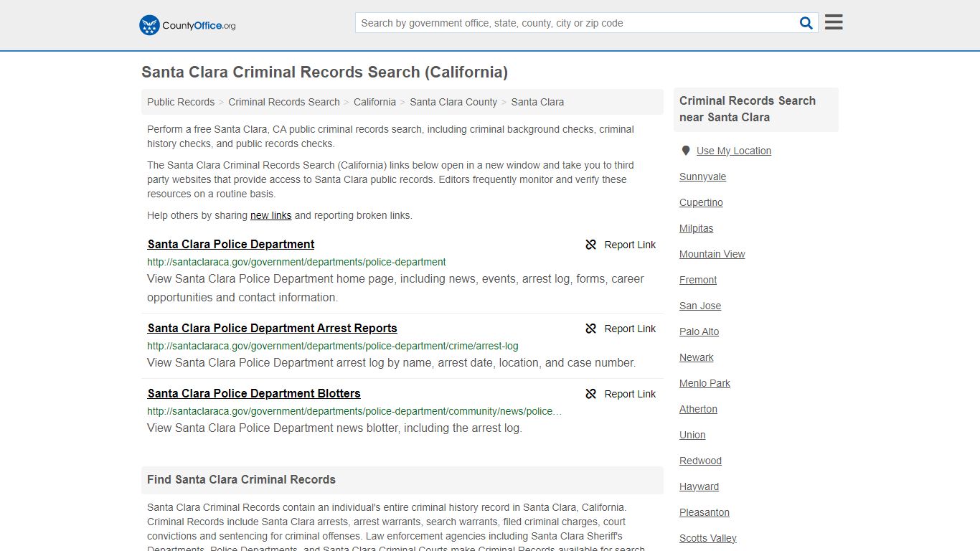The height and width of the screenshot is (551, 980).
Task: Open the Santa Clara County breadcrumb
Action: 453,102
